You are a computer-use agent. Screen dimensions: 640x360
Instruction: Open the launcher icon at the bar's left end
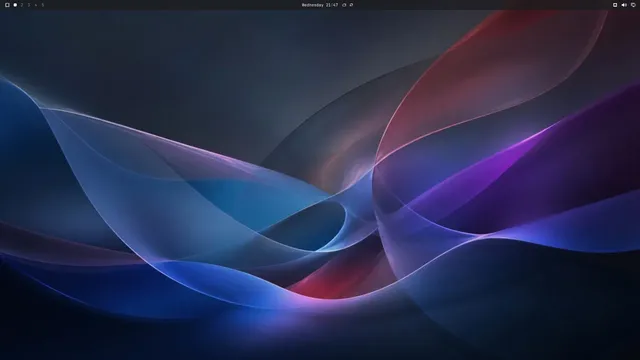click(x=7, y=5)
